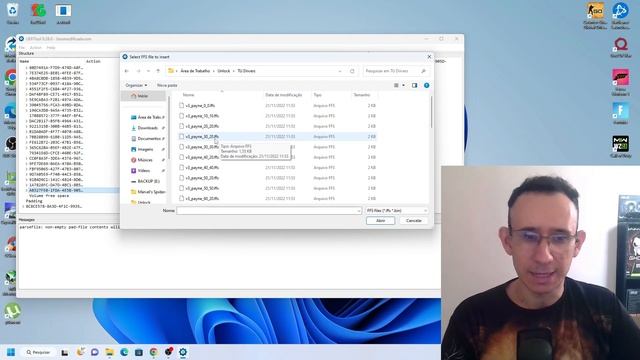
Task: Select Padding row in UEFITool structure
Action: (x=34, y=201)
